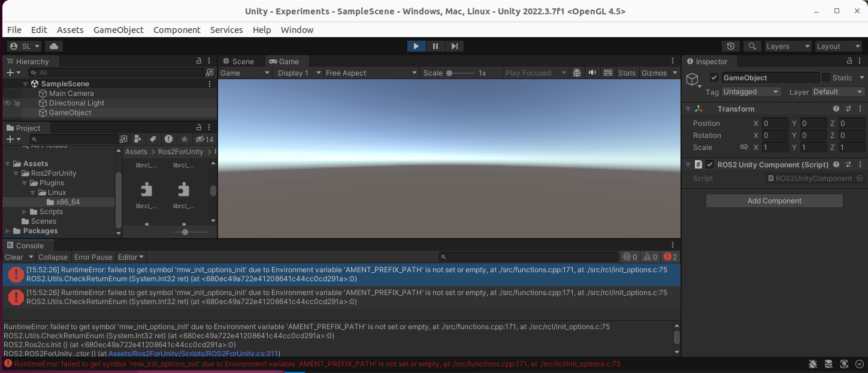Adjust the Project thumbnail size slider
This screenshot has height=373, width=868.
click(x=185, y=231)
